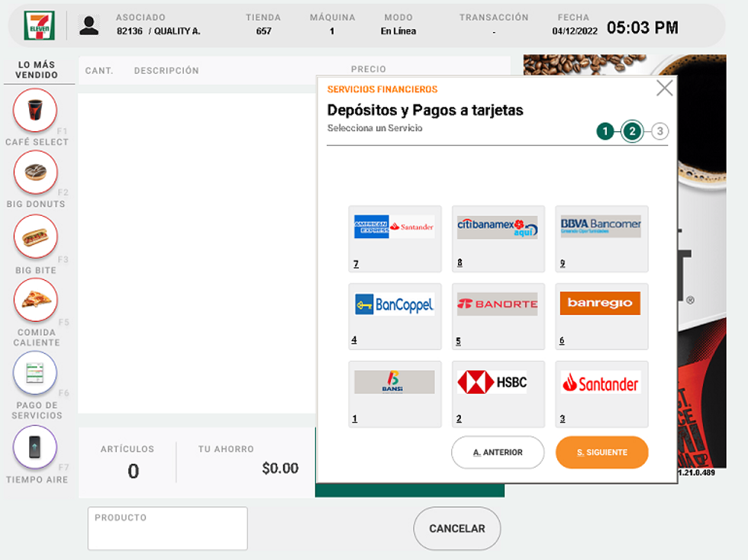Click the Cancelar button
This screenshot has height=560, width=748.
point(456,529)
